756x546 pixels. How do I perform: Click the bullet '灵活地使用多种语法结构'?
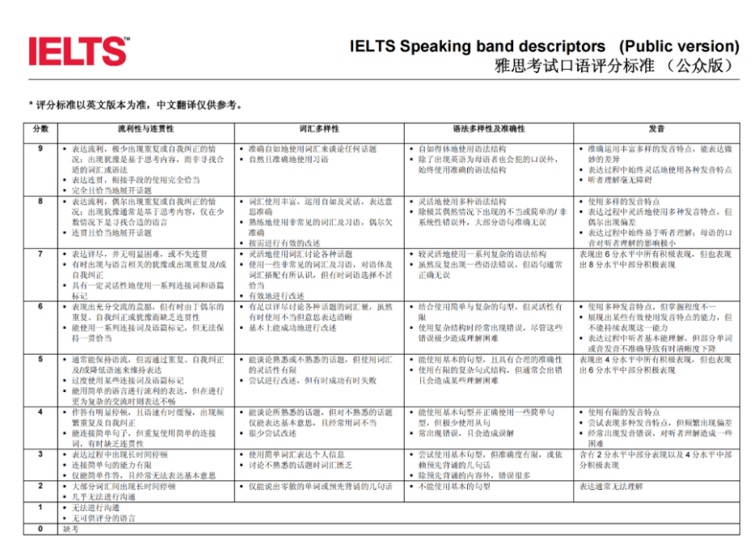pyautogui.click(x=462, y=202)
